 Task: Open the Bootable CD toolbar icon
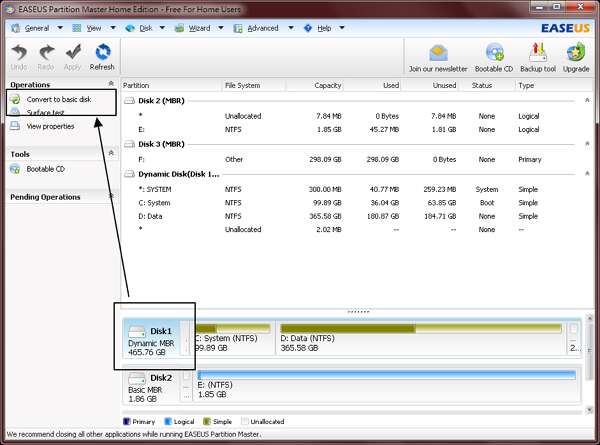(x=494, y=54)
